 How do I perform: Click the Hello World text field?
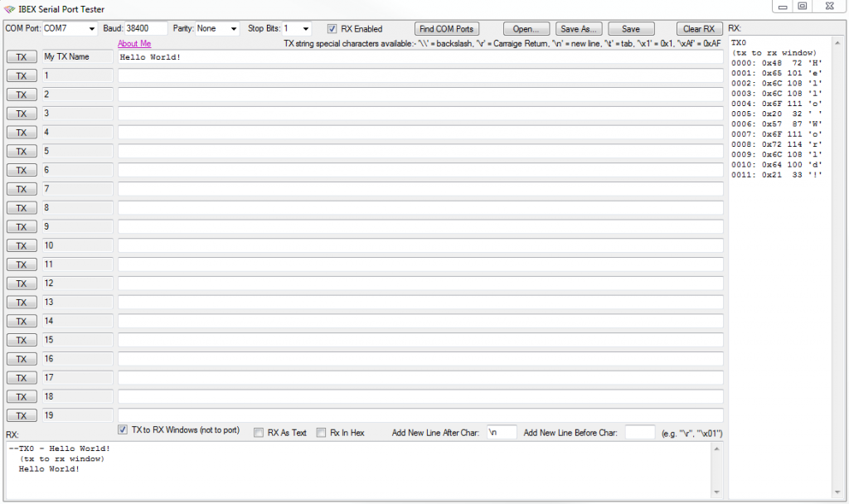[x=415, y=56]
